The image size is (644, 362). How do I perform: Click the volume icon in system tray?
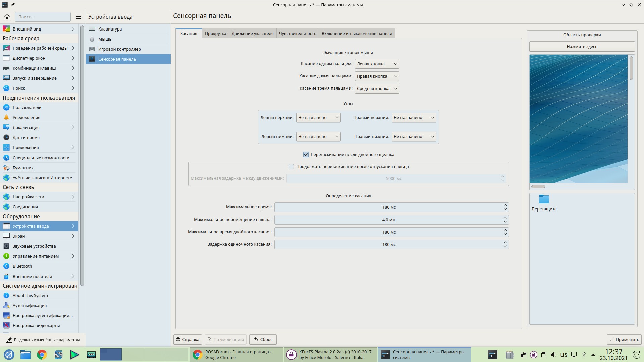(553, 355)
